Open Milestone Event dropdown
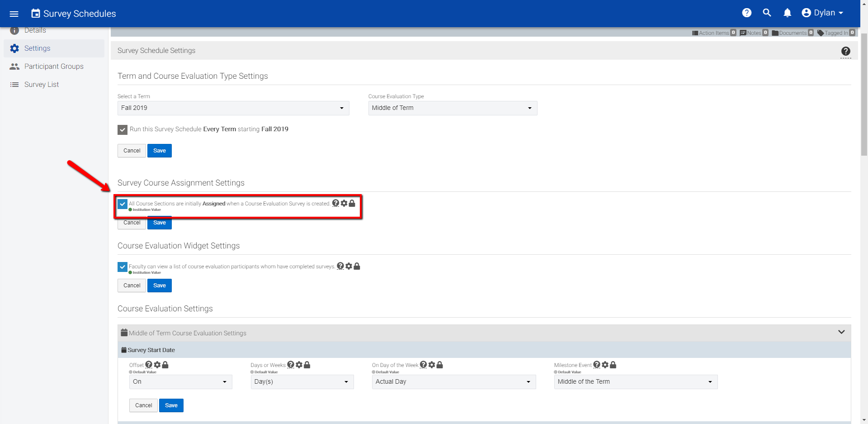Viewport: 868px width, 424px height. 636,382
